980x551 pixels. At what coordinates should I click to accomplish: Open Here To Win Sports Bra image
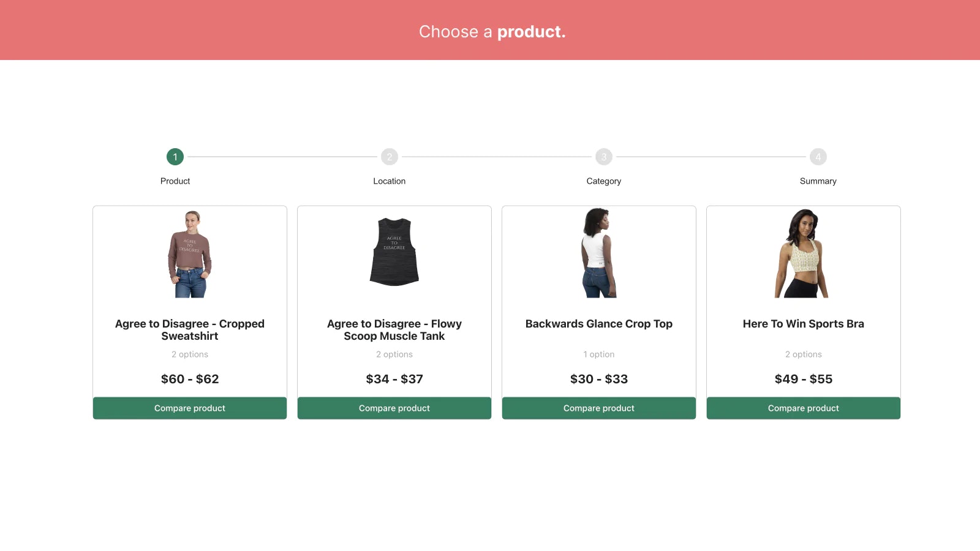click(x=803, y=253)
